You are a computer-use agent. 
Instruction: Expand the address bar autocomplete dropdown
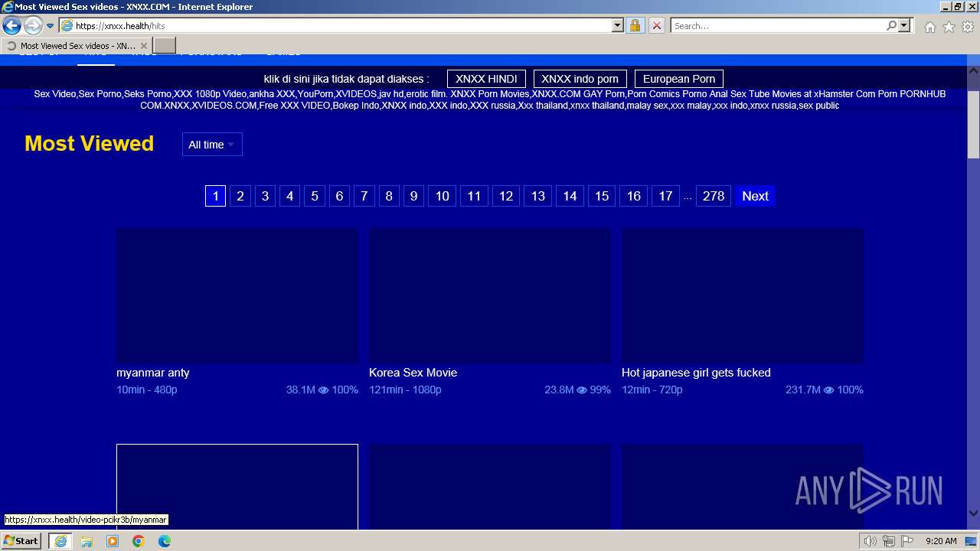click(618, 26)
